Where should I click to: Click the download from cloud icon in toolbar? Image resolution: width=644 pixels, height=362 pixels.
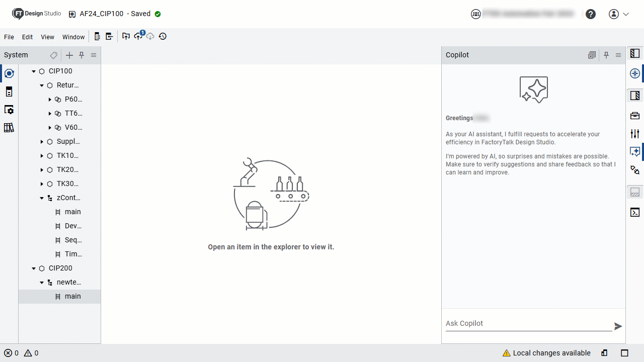coord(150,36)
